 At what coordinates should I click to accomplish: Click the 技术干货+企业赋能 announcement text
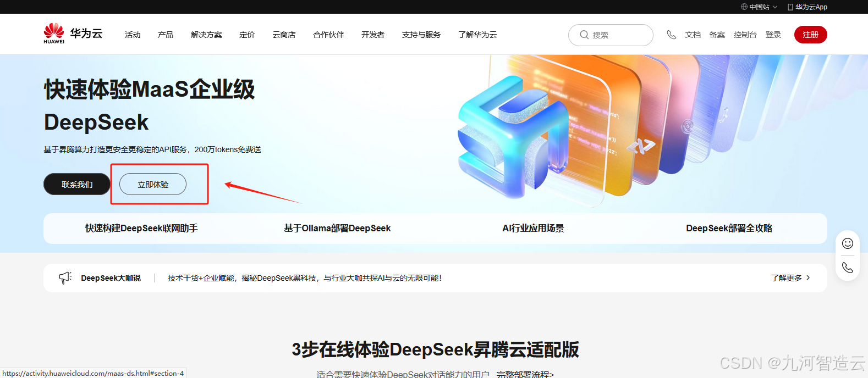[305, 278]
